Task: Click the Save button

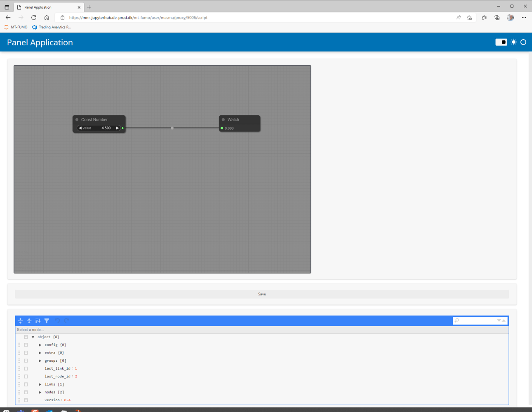Action: click(262, 294)
